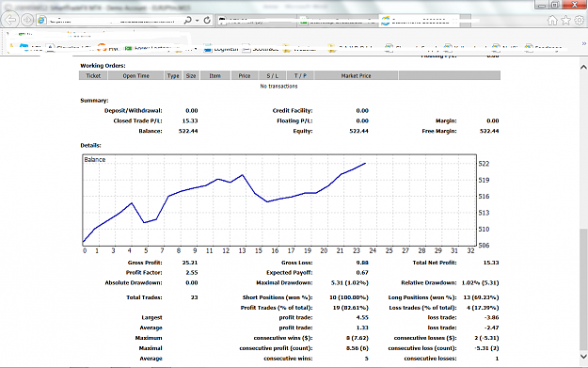Click the Type column header
Screen dimensions: 588x368
[x=173, y=76]
